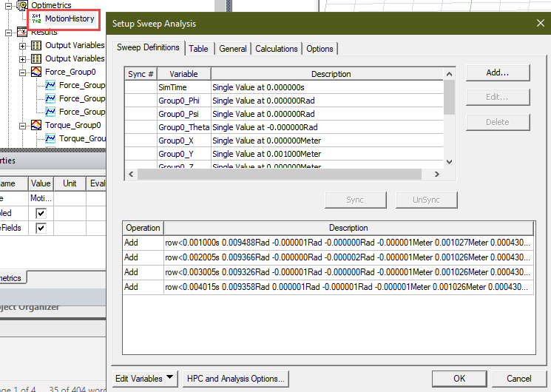Screen dimensions: 551x392
Task: Open the Edit Variables dropdown
Action: coord(145,379)
